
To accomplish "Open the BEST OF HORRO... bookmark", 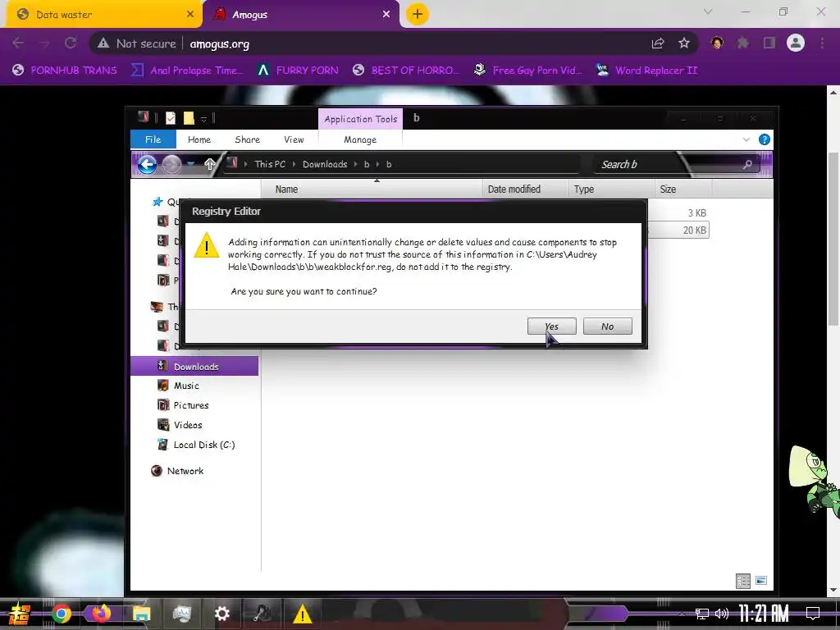I will click(406, 71).
